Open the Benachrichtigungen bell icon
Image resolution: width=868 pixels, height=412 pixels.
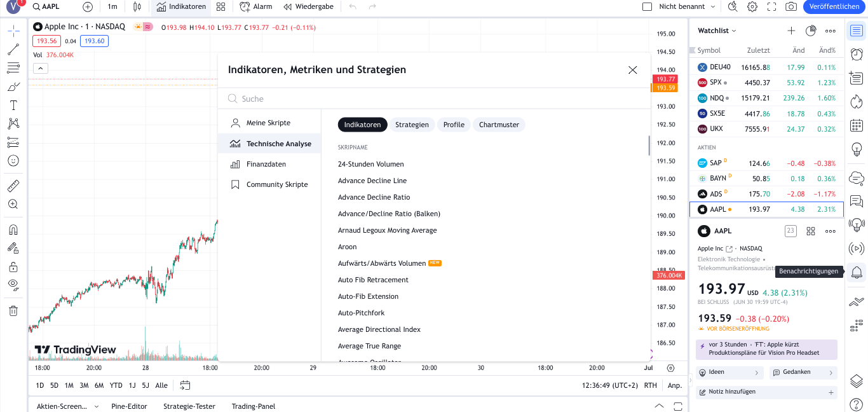click(x=857, y=273)
